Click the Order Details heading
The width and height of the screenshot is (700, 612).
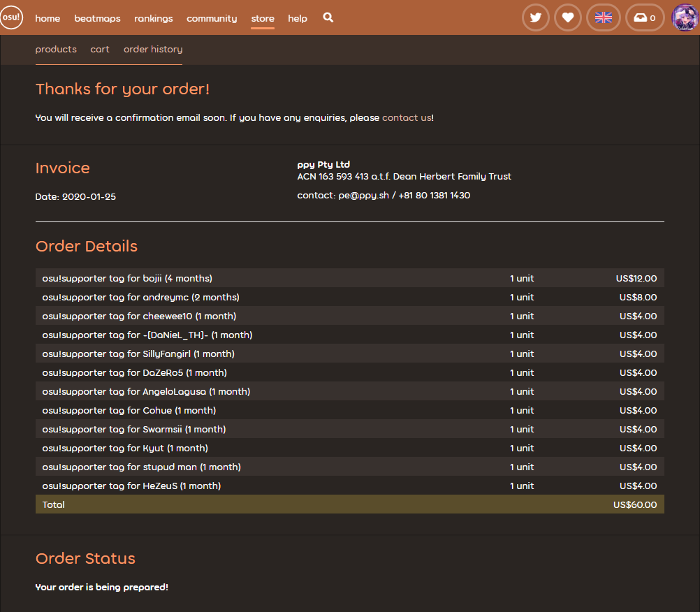[87, 246]
